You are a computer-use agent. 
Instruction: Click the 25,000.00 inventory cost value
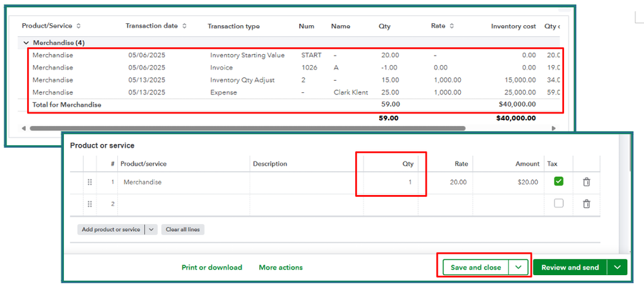(520, 92)
